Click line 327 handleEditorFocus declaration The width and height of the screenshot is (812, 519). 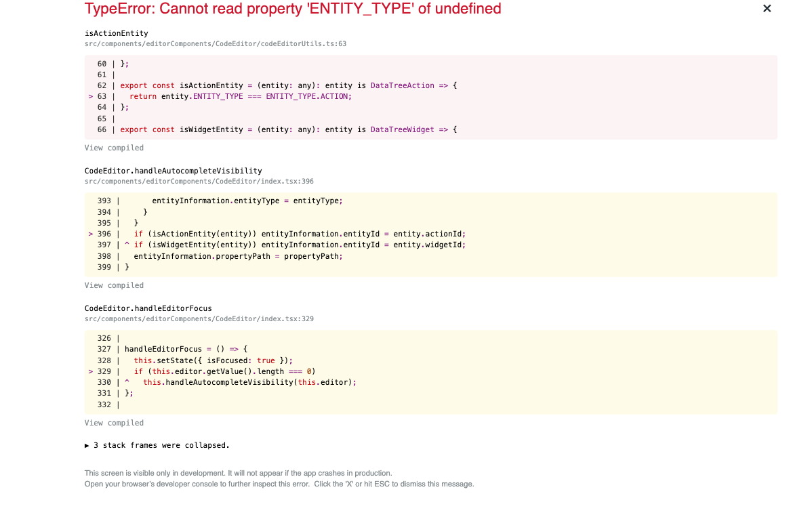[x=186, y=350]
